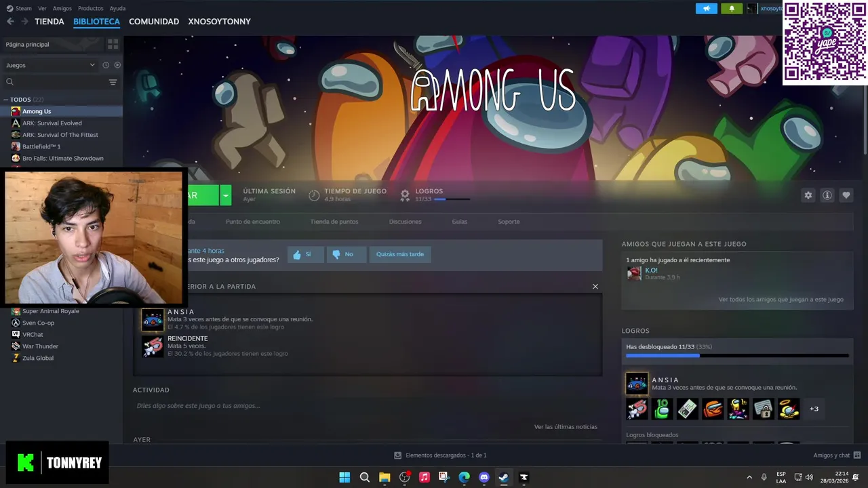Open play options dropdown arrow

(226, 195)
